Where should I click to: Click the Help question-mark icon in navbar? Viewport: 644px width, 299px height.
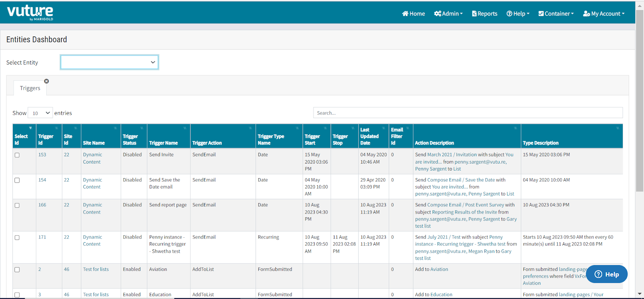[x=509, y=14]
